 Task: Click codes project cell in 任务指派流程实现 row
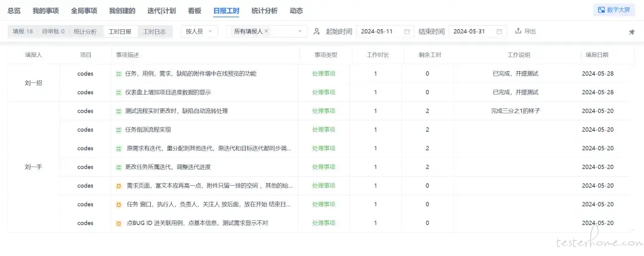coord(85,130)
